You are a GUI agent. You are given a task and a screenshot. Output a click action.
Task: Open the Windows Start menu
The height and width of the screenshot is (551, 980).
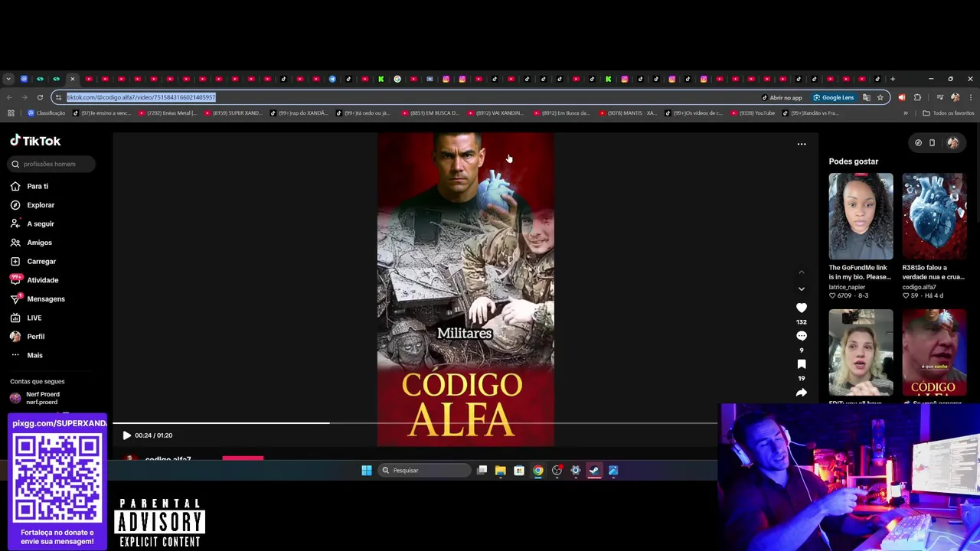(x=367, y=471)
